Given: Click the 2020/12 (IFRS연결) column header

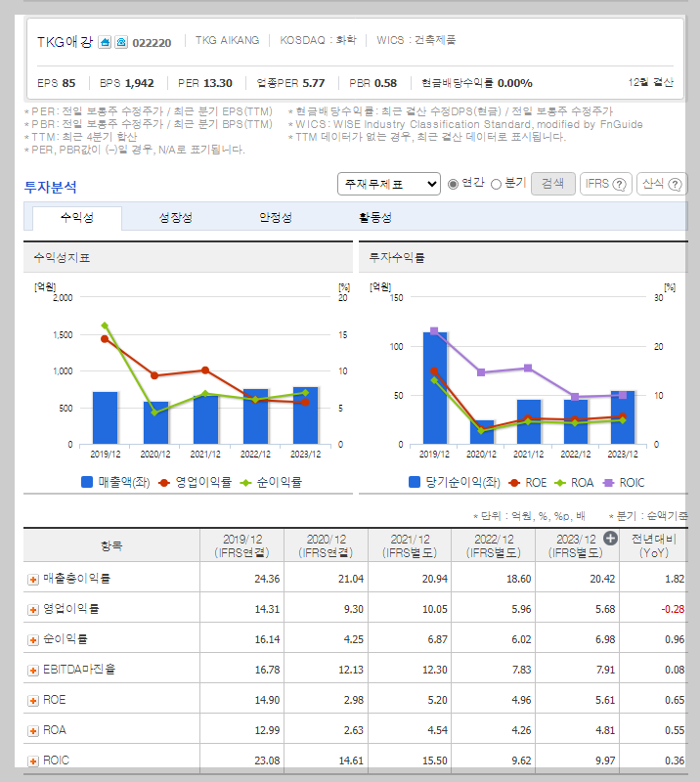Looking at the screenshot, I should (326, 545).
